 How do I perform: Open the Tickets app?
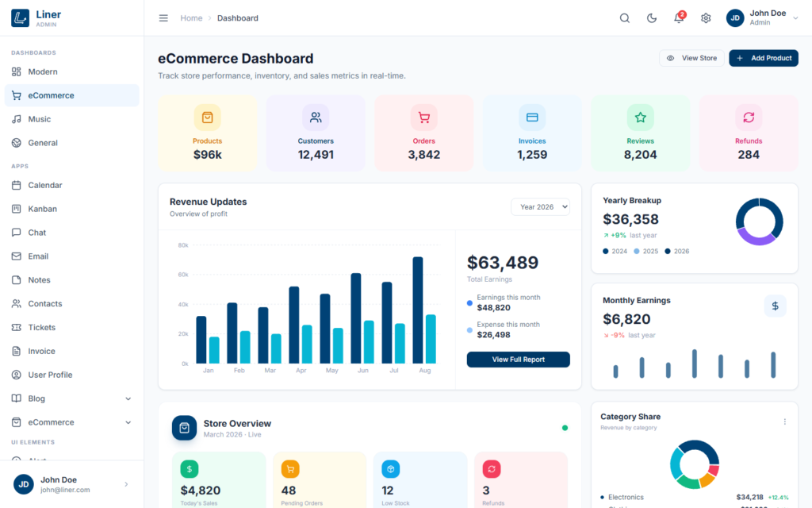pos(72,327)
